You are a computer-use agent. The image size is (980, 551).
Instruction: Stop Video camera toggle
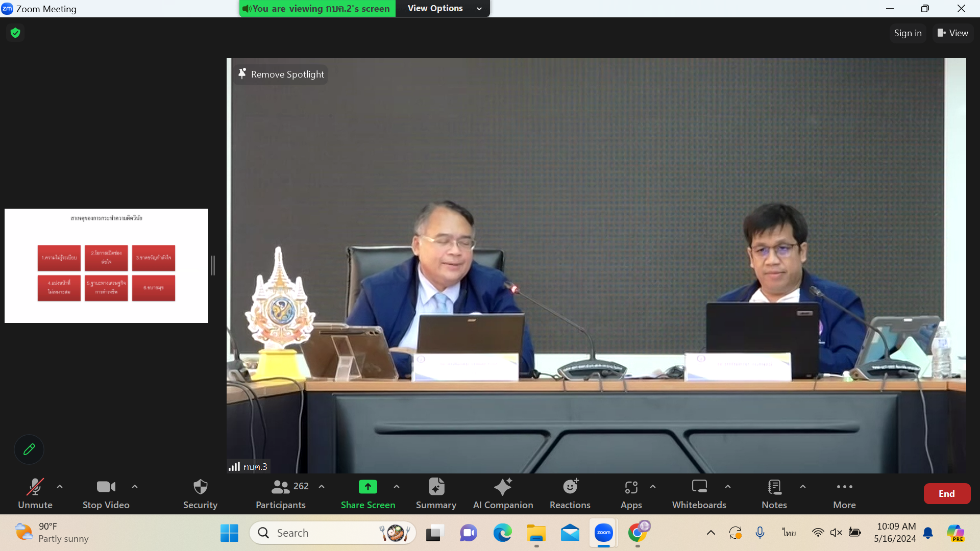click(x=106, y=487)
